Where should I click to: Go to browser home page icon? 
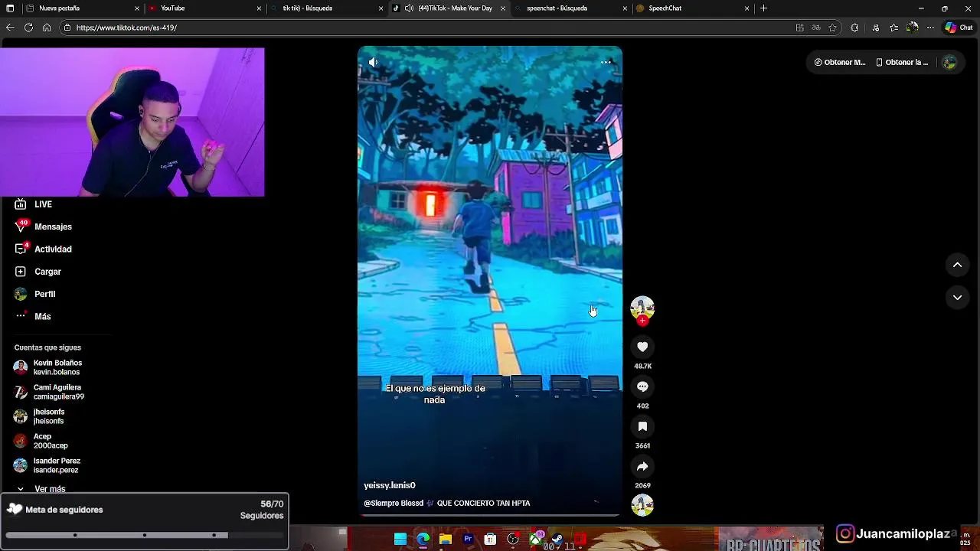point(47,28)
